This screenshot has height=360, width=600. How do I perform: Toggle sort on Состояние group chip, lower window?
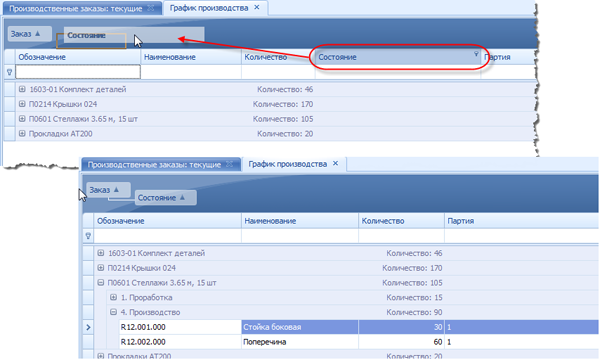[166, 197]
